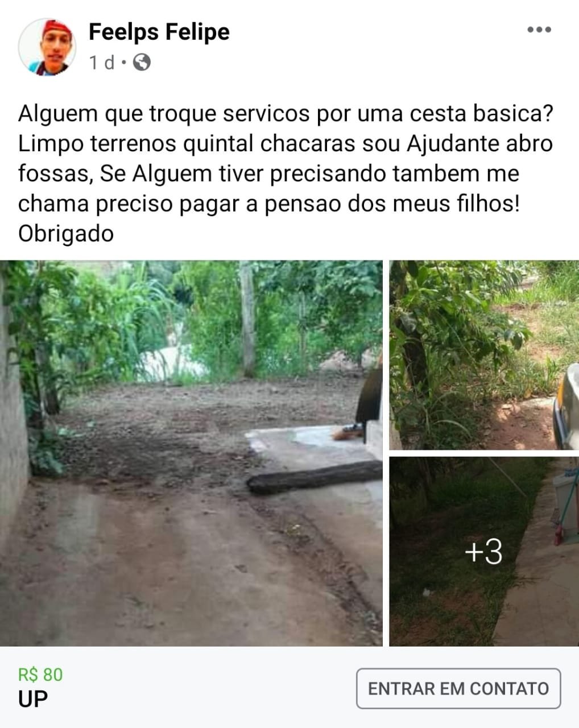
Task: Open the three-dot post options menu
Action: coord(539,30)
